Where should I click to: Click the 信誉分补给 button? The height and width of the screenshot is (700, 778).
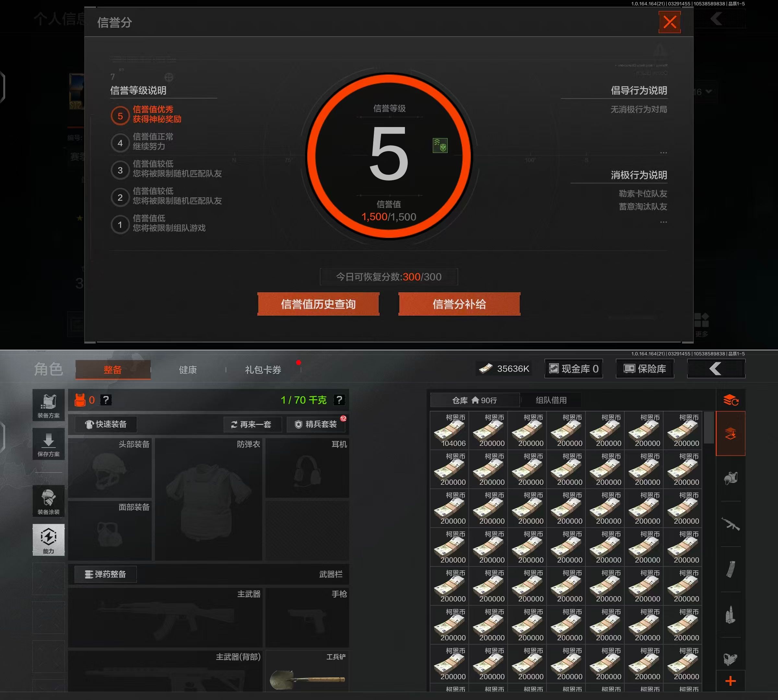click(459, 304)
